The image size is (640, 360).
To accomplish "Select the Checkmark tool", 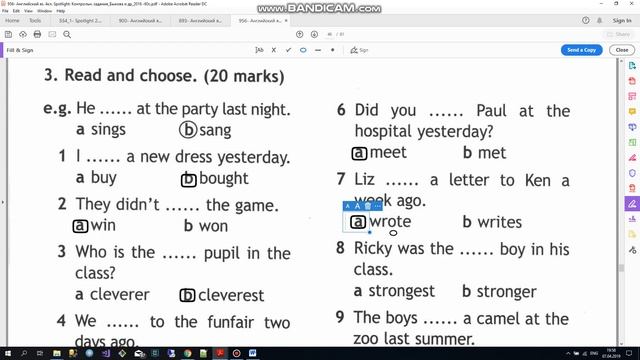I will coord(289,50).
